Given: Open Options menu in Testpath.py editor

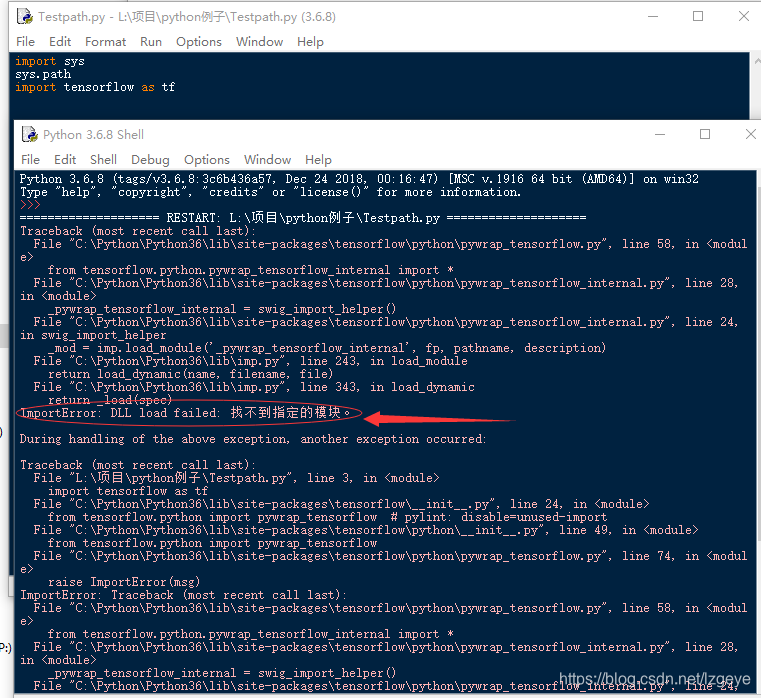Looking at the screenshot, I should click(x=199, y=42).
